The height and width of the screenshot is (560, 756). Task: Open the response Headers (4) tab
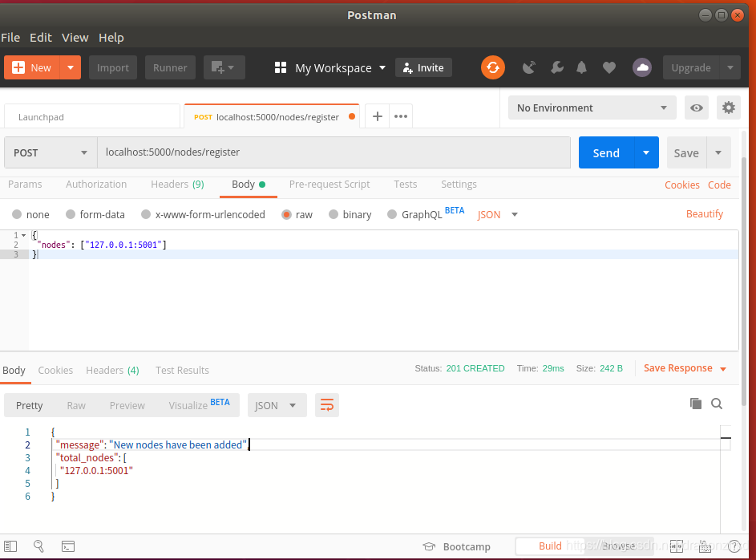tap(112, 370)
